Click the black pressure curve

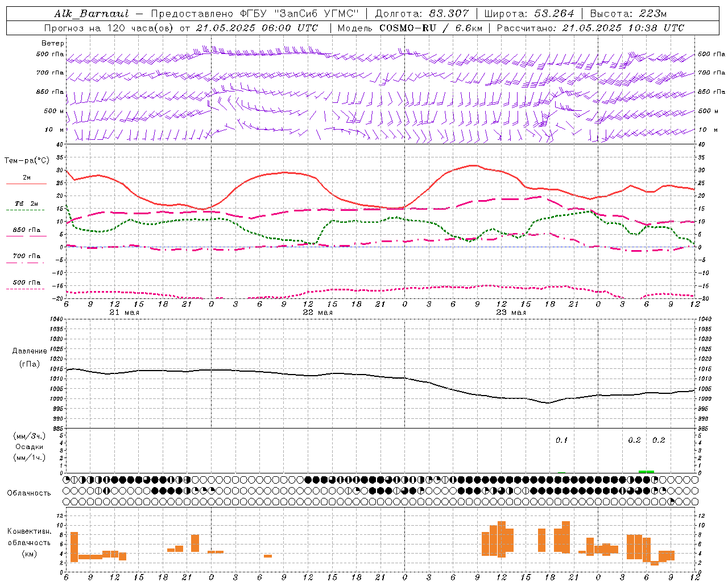380,376
